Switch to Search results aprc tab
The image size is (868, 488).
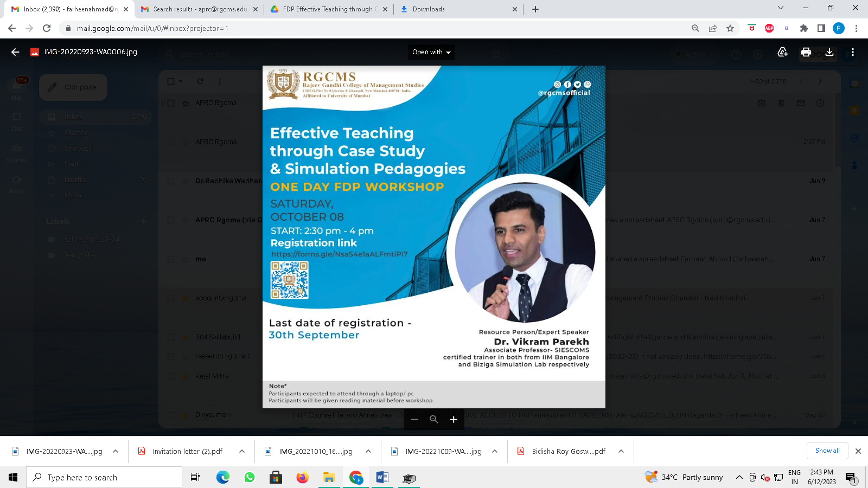[199, 9]
